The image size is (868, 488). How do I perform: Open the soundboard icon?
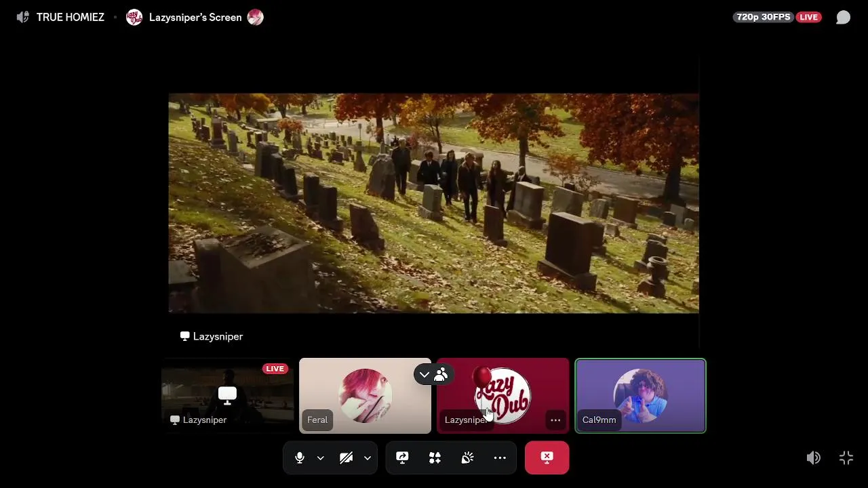tap(467, 458)
